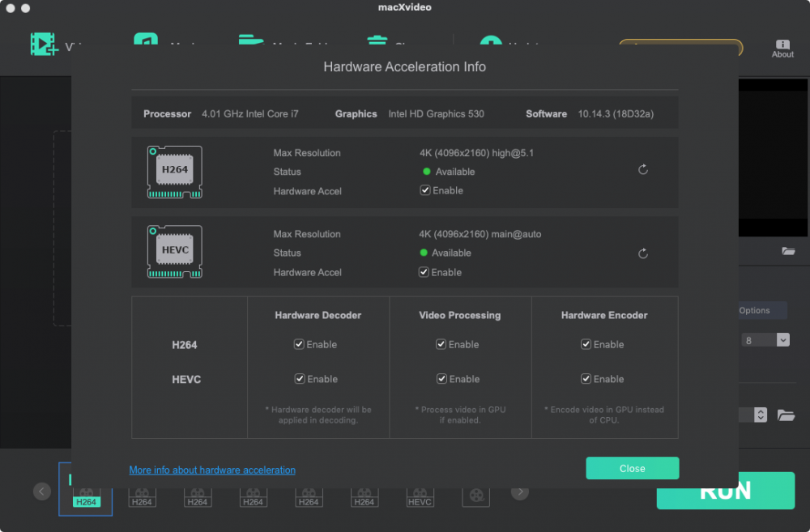Uncheck HEVC Hardware Encoder Enable

coord(586,379)
